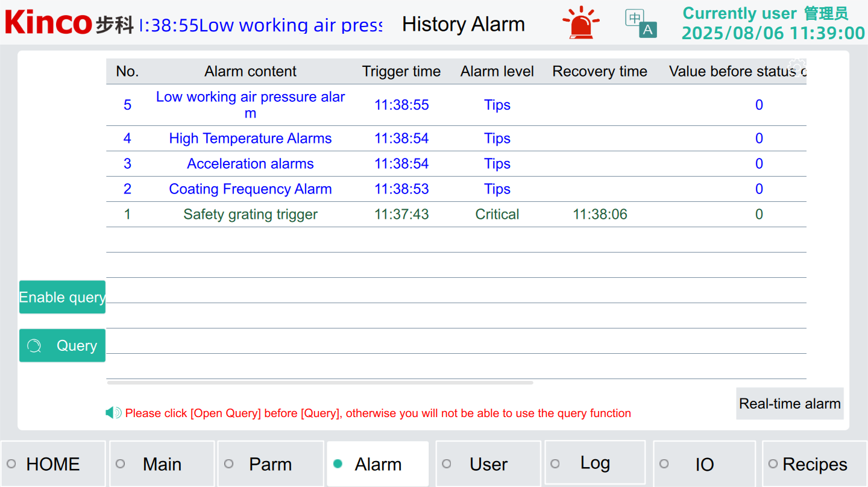This screenshot has width=868, height=487.
Task: Click the IO tab indicator dot
Action: (664, 464)
